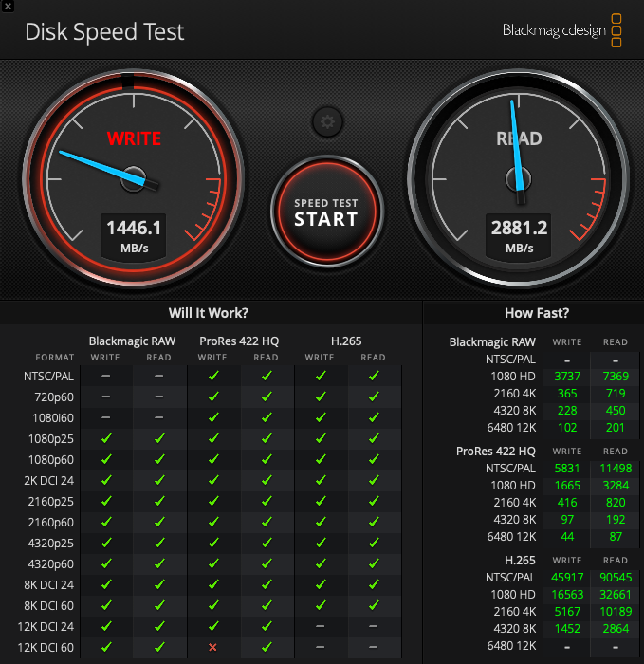Image resolution: width=644 pixels, height=664 pixels.
Task: Click the write speed value 1446.1
Action: 134,229
